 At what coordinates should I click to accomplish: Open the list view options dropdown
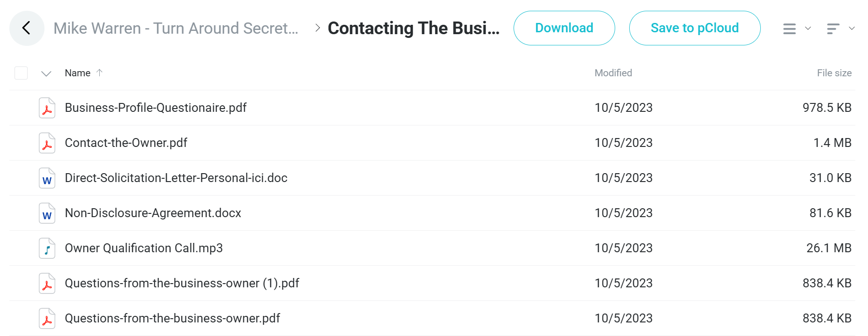tap(797, 29)
